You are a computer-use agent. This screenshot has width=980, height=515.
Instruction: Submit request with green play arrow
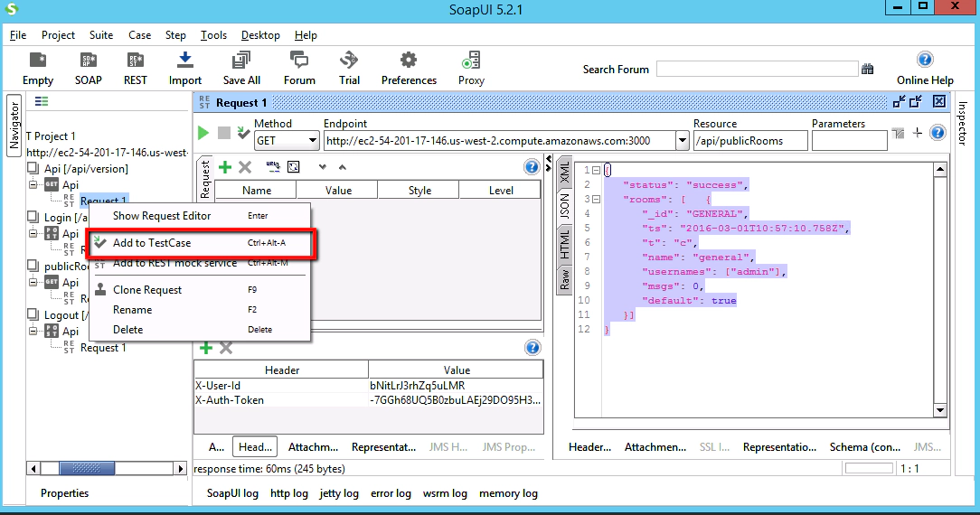tap(203, 132)
